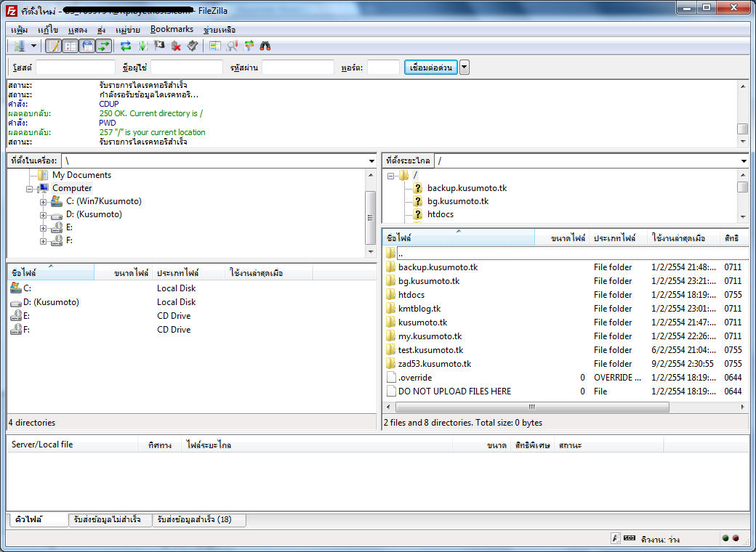Screen dimensions: 756x552
Task: Expand the F: drive tree node
Action: click(43, 241)
